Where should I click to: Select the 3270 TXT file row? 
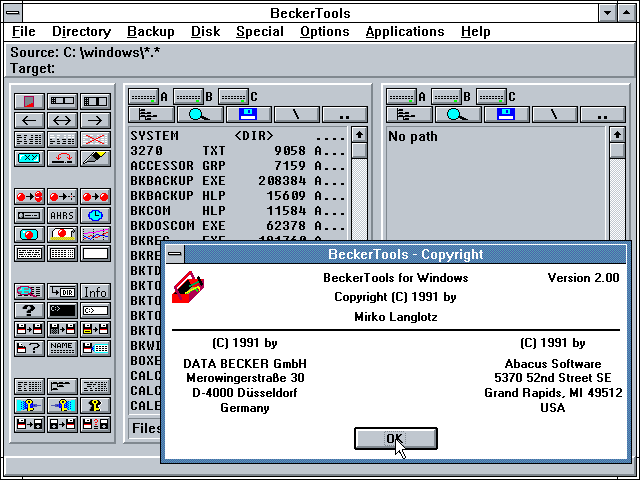click(238, 151)
